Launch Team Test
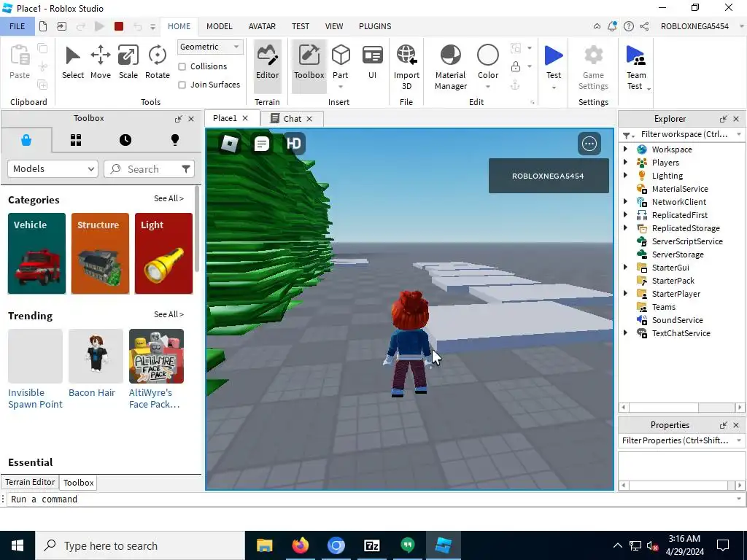 pos(636,66)
